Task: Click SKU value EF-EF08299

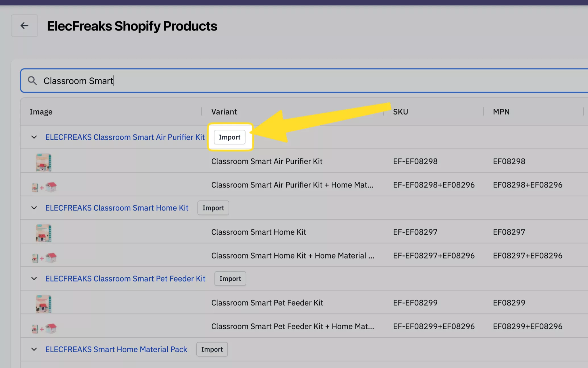Action: pyautogui.click(x=415, y=303)
